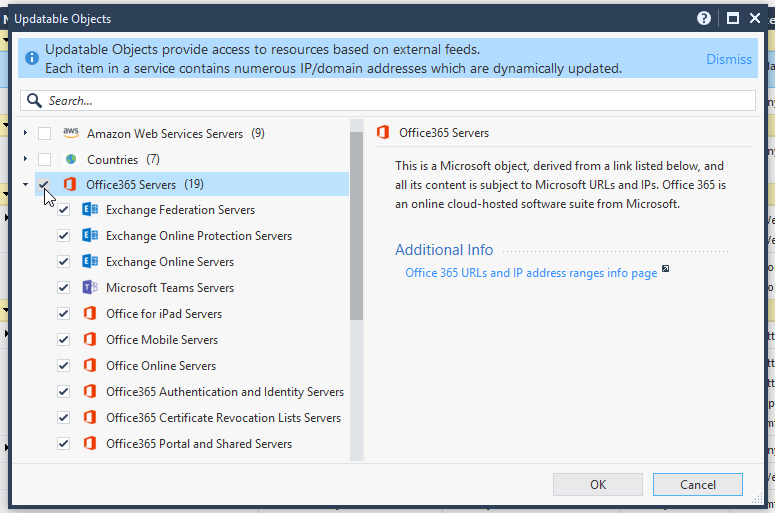Viewport: 775px width, 513px height.
Task: Click Office365 Certificate Revocation Lists Servers icon
Action: click(89, 417)
